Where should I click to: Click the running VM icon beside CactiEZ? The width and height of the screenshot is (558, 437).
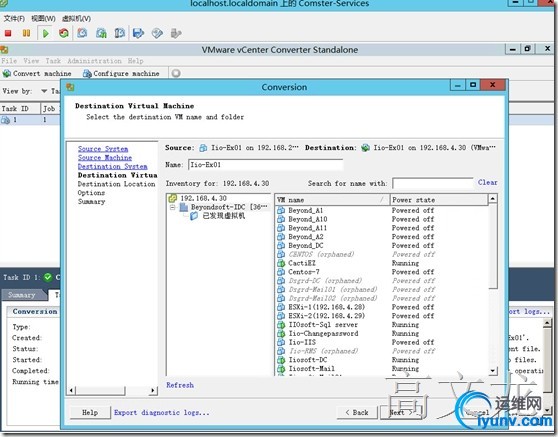(281, 263)
